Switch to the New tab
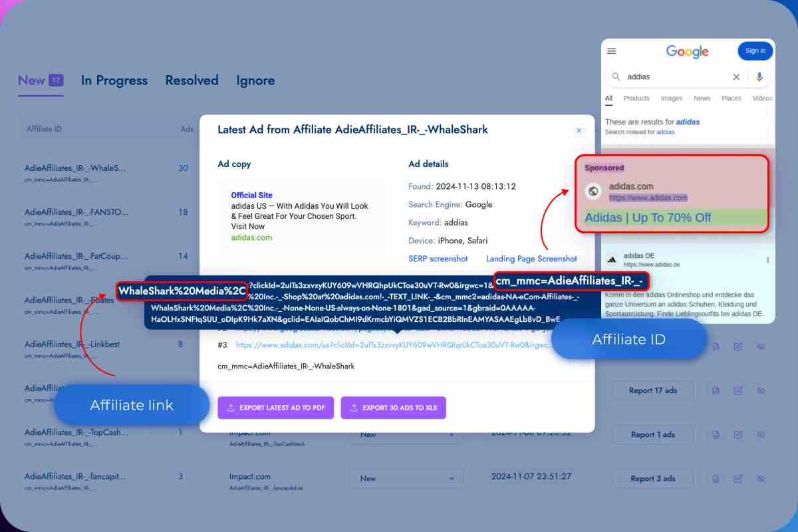798x532 pixels. click(x=40, y=80)
